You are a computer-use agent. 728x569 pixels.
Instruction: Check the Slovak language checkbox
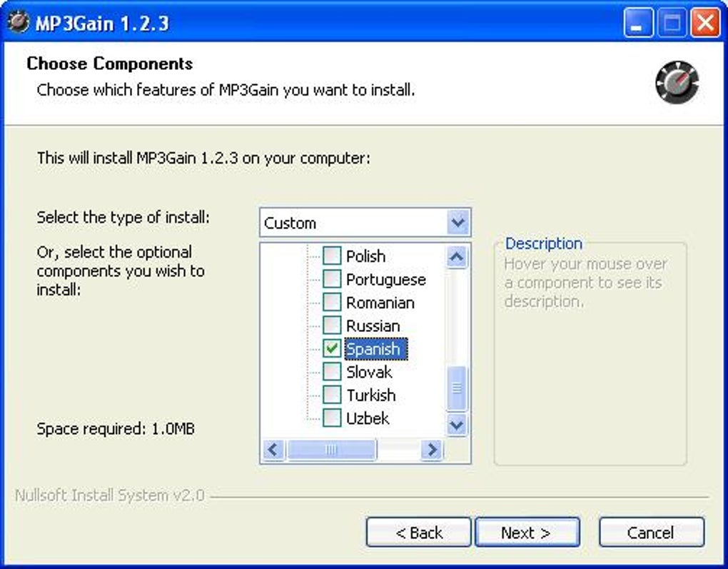click(x=331, y=371)
